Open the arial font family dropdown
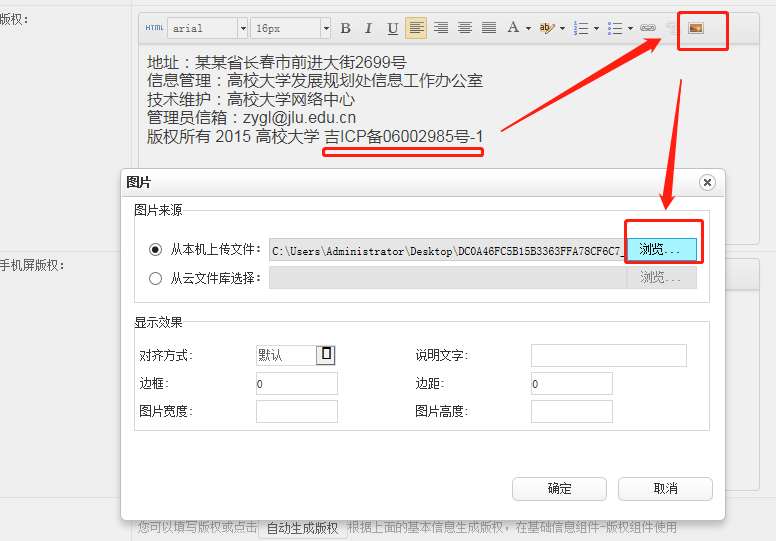Screen dimensions: 776x541 (207, 29)
